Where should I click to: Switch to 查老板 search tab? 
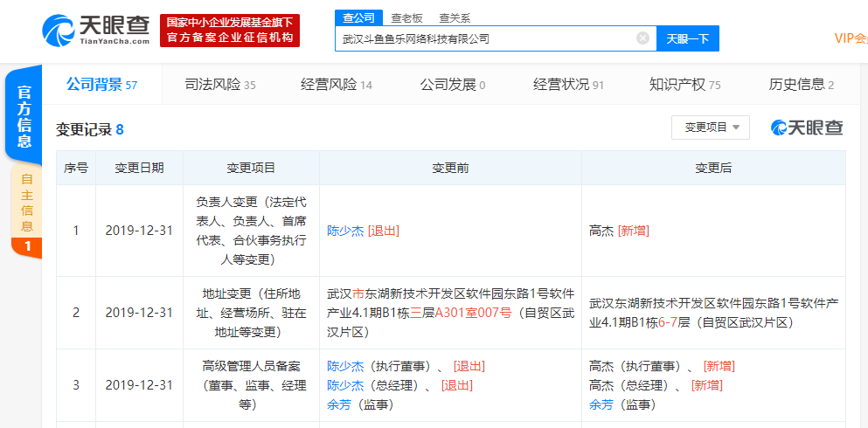click(406, 18)
